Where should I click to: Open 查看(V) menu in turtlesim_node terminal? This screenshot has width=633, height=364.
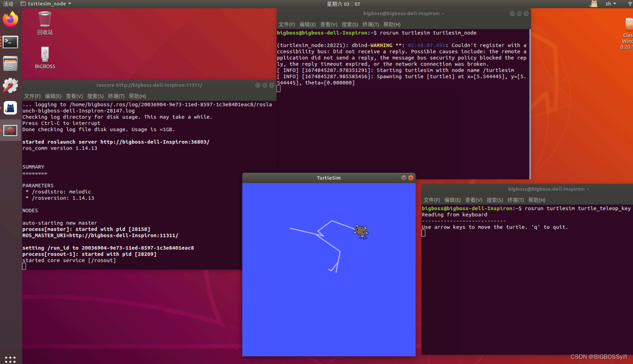(329, 24)
